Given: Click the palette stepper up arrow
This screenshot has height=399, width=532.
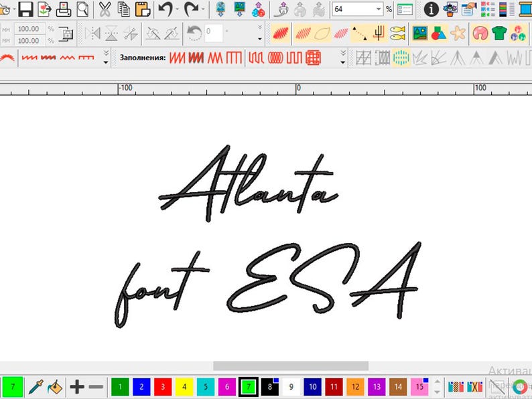Looking at the screenshot, I should (438, 382).
